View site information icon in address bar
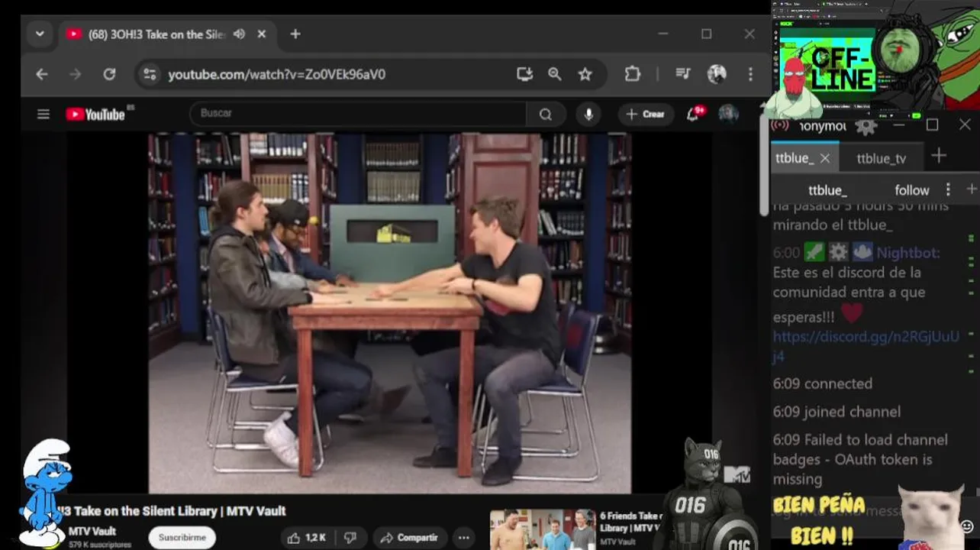 (150, 74)
